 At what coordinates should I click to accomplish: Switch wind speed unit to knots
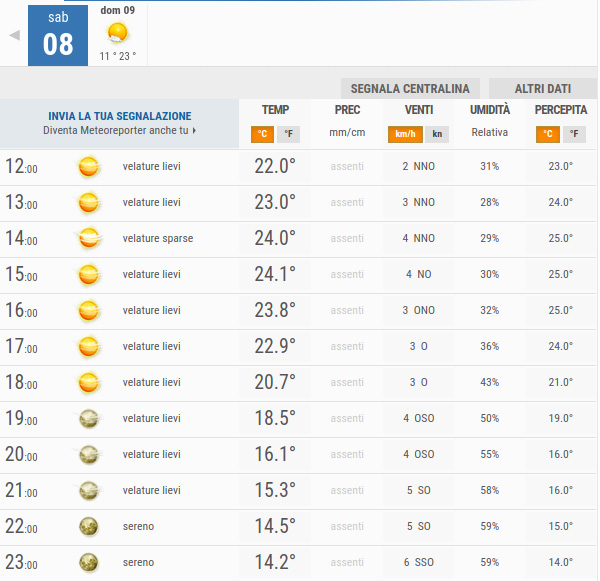437,134
